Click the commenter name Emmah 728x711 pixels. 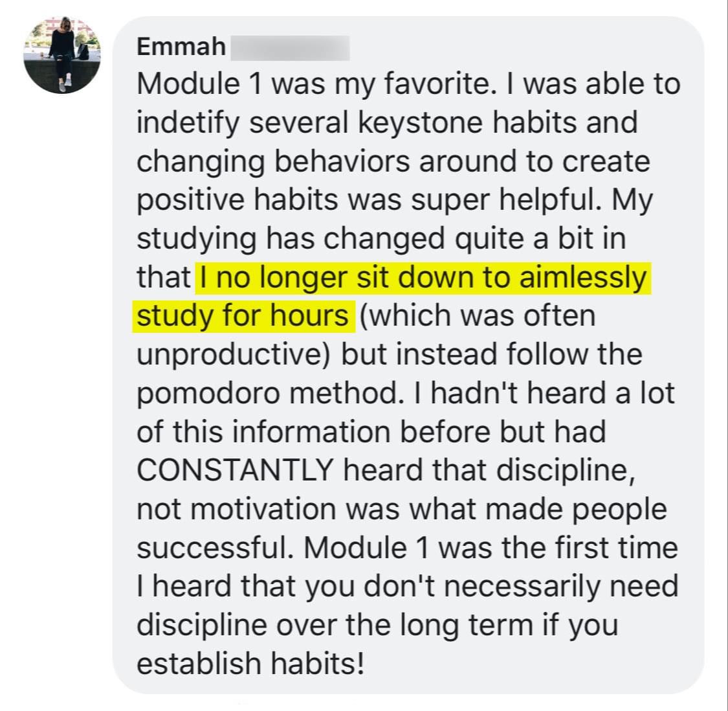point(181,47)
